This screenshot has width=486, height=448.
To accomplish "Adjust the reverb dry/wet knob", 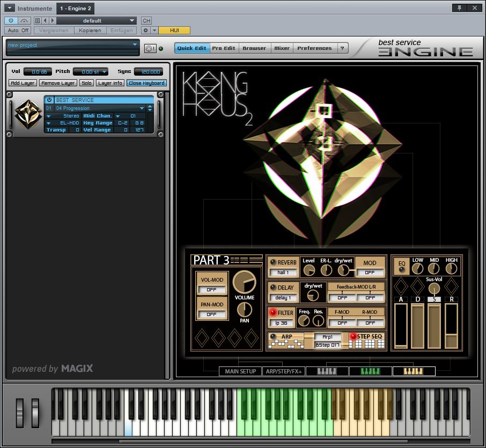I will pos(343,270).
